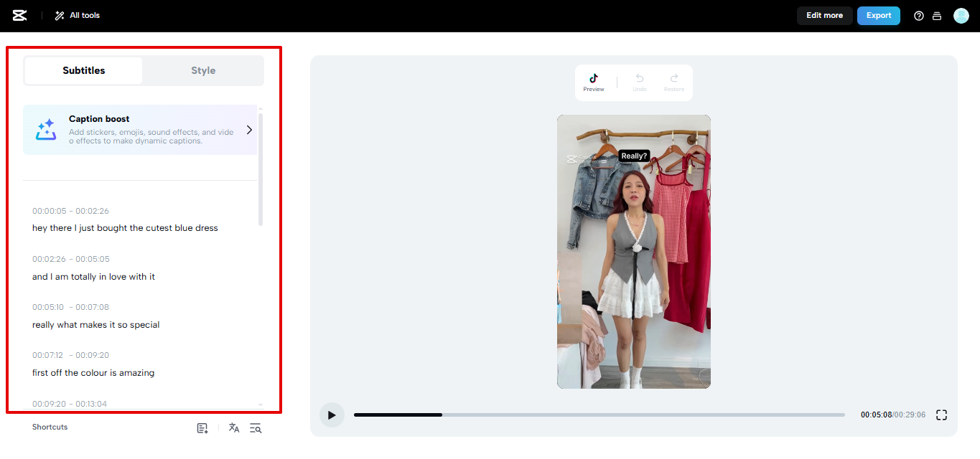Switch to the Style tab
Screen dimensions: 980x459
point(203,70)
